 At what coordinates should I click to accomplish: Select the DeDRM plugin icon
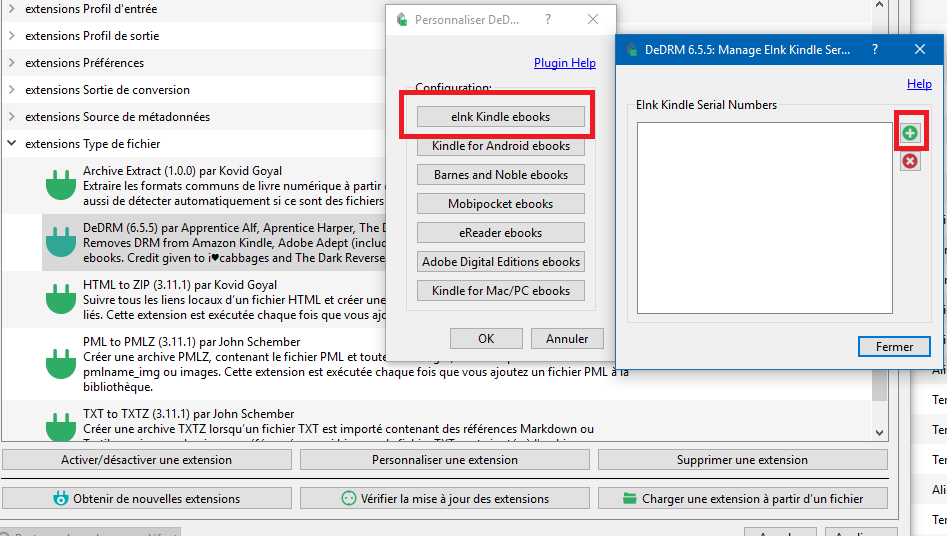click(x=61, y=242)
